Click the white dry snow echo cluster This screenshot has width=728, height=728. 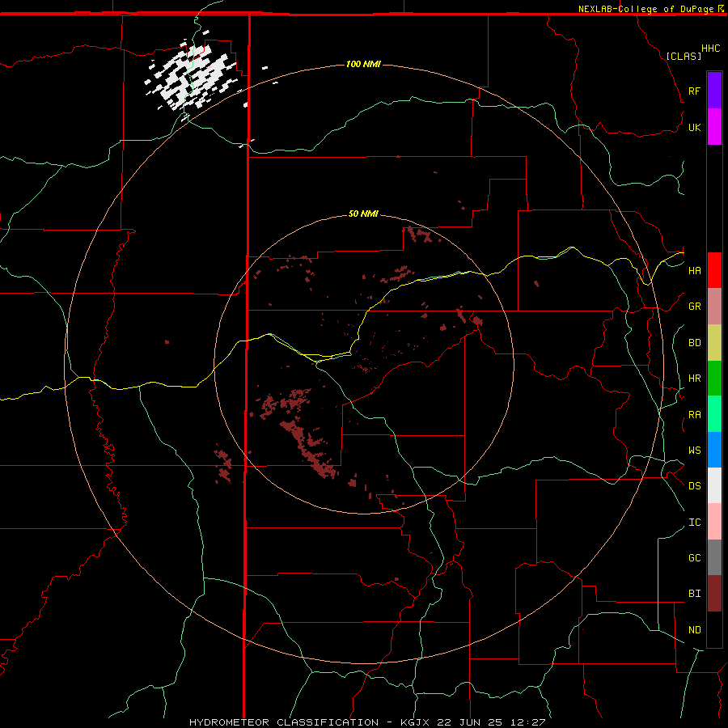(192, 77)
